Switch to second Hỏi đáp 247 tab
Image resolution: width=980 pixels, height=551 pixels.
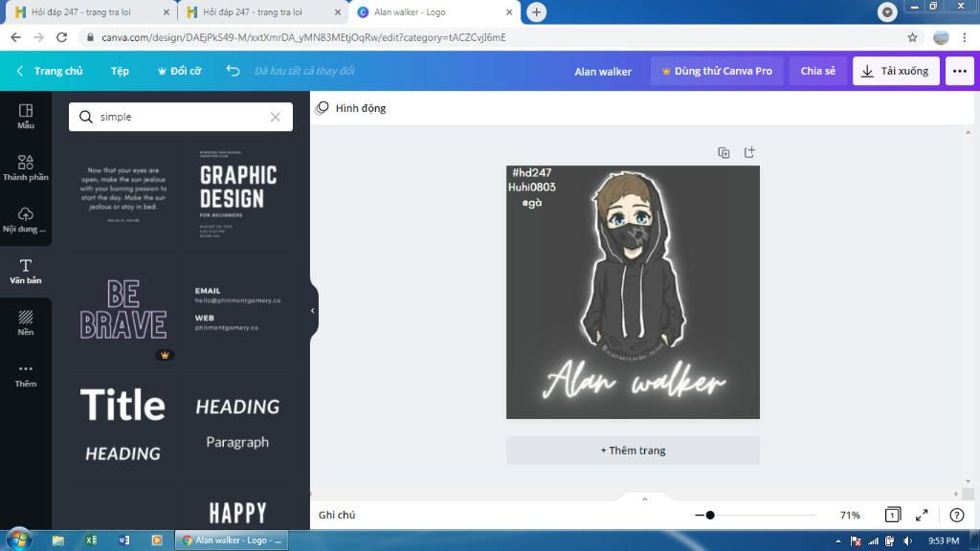tap(263, 11)
